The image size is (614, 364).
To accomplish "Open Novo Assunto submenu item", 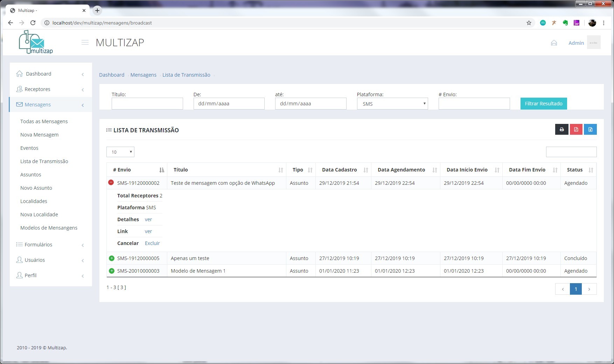I will click(x=36, y=188).
